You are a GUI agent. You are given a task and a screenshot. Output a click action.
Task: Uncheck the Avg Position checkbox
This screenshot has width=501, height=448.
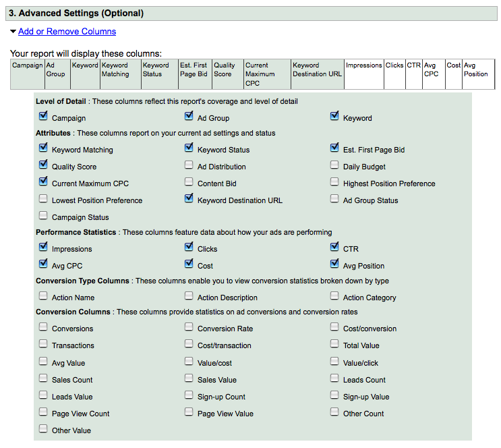335,264
